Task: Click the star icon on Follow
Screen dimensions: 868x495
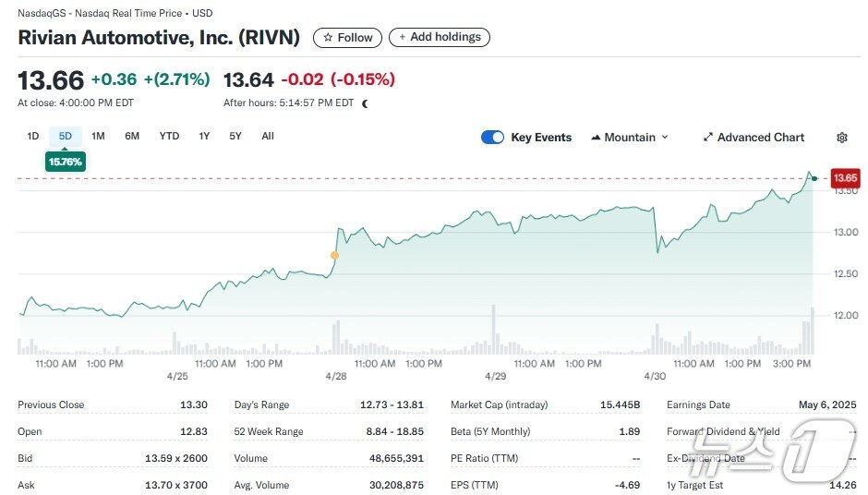Action: pos(328,38)
